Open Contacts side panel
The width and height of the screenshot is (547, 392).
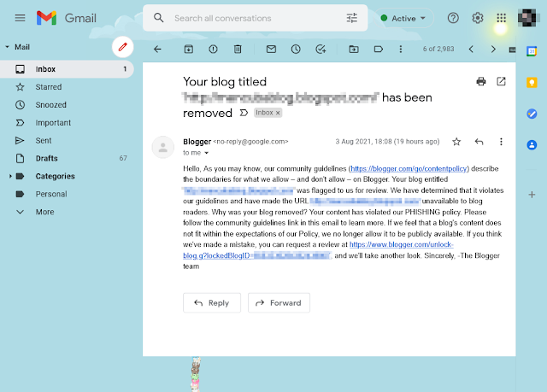tap(532, 144)
